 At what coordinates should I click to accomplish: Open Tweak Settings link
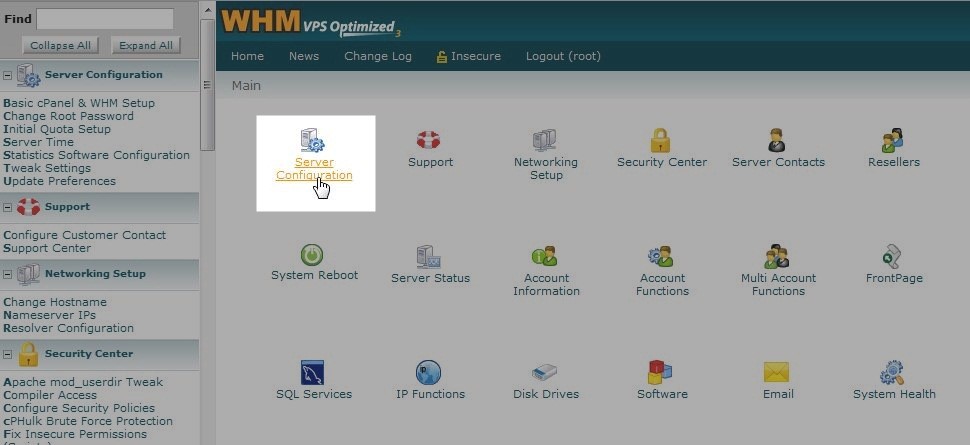click(47, 168)
